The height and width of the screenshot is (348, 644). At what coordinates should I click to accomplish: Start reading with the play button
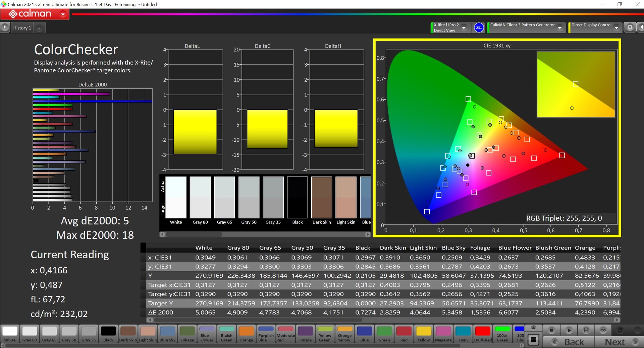569,330
